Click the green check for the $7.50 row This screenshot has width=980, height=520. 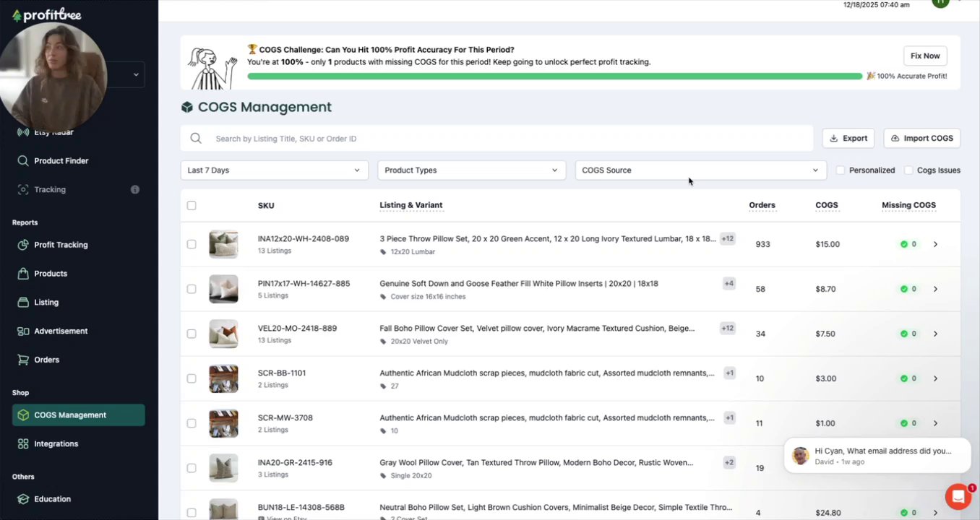coord(903,334)
